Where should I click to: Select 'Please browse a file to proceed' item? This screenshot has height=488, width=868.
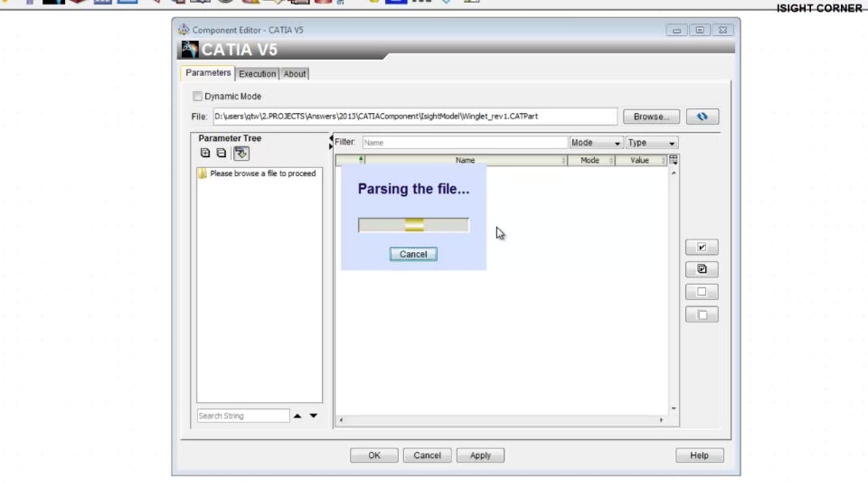point(262,174)
